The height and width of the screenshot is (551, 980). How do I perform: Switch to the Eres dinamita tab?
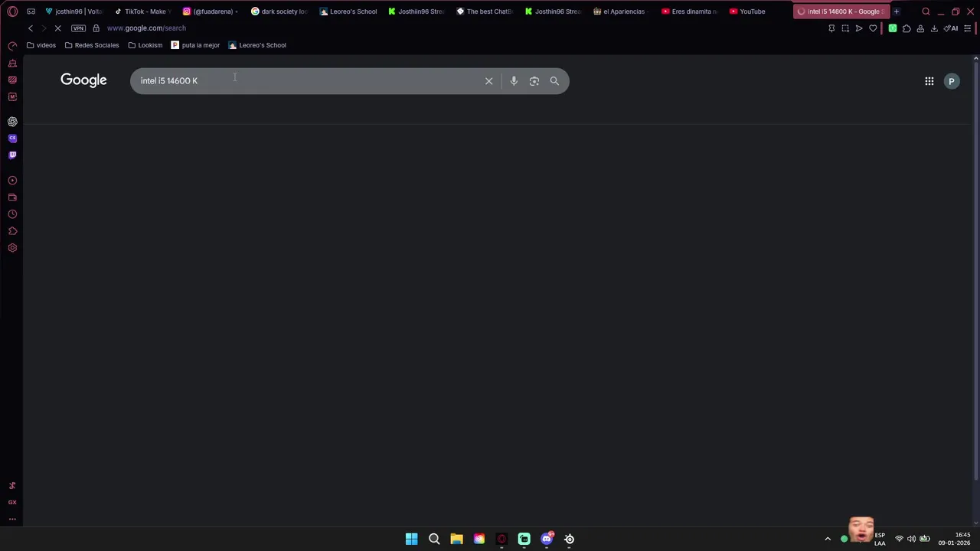(690, 11)
